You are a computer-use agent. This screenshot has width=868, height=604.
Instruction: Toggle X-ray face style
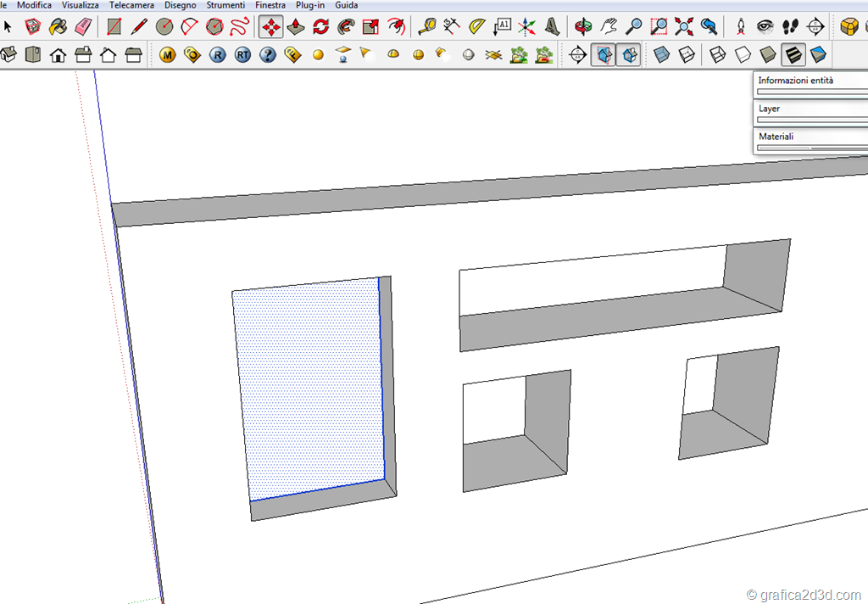tap(662, 56)
